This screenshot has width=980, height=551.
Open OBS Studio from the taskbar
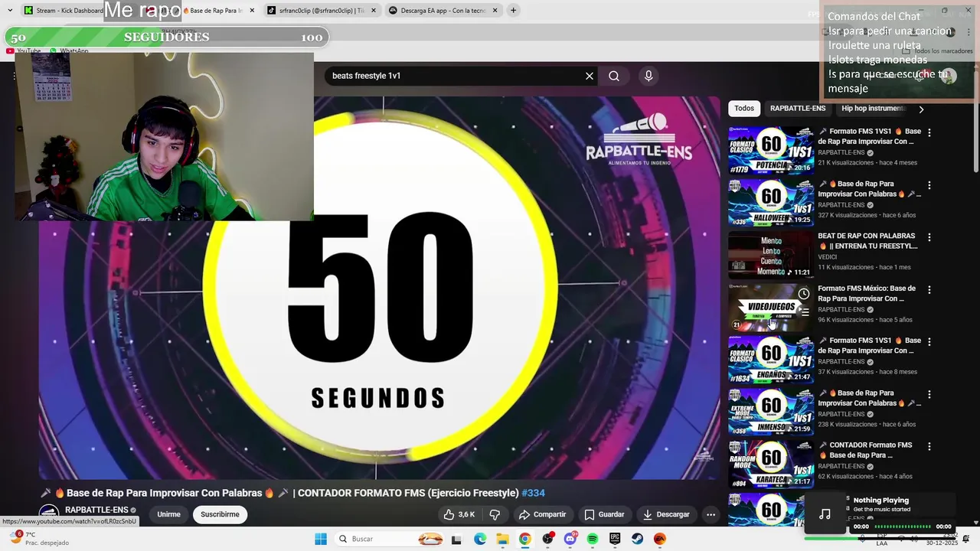pyautogui.click(x=547, y=539)
